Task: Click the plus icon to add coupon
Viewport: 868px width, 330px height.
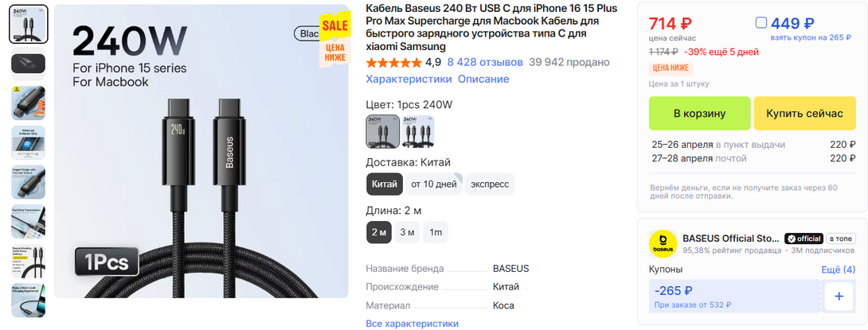Action: pos(839,297)
